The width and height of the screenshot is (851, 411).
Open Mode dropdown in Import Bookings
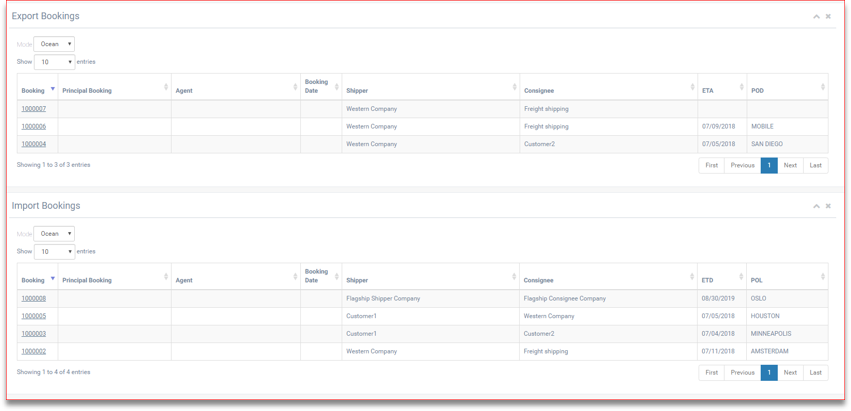coord(54,234)
